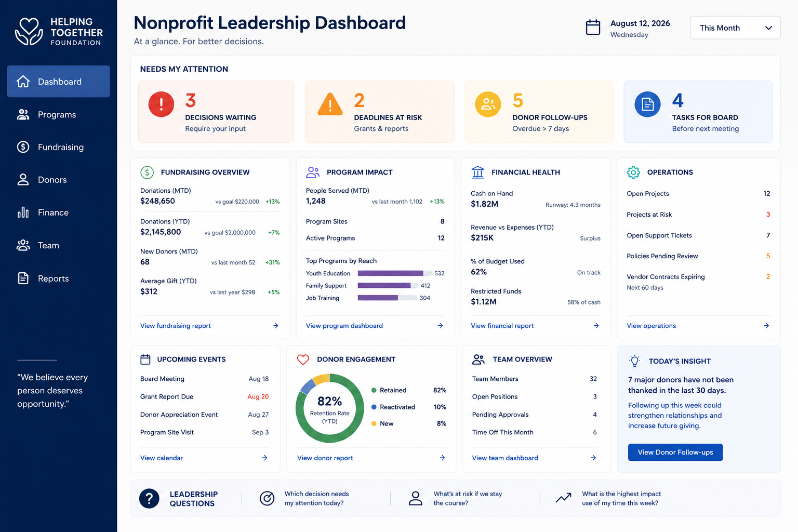
Task: Click the Family Support reach progress bar
Action: tap(388, 285)
